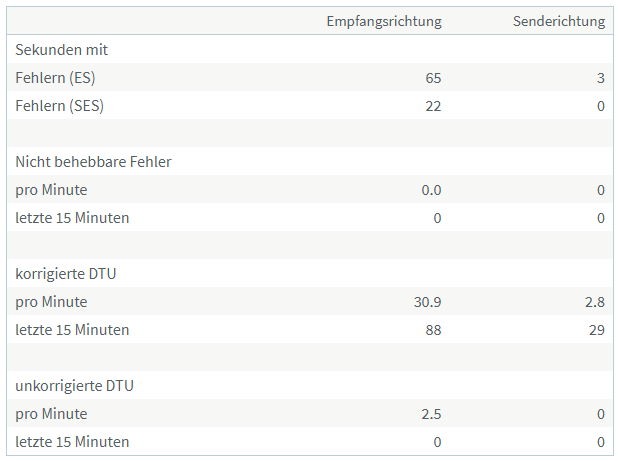Select the unkorrigierte DTU per-minute value 2.5
The height and width of the screenshot is (461, 618).
click(x=431, y=413)
